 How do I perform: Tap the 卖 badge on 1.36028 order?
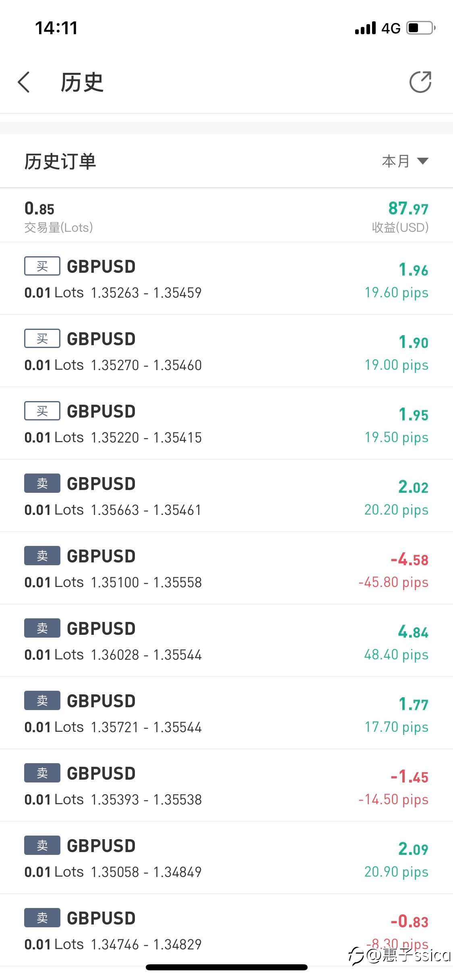[42, 628]
